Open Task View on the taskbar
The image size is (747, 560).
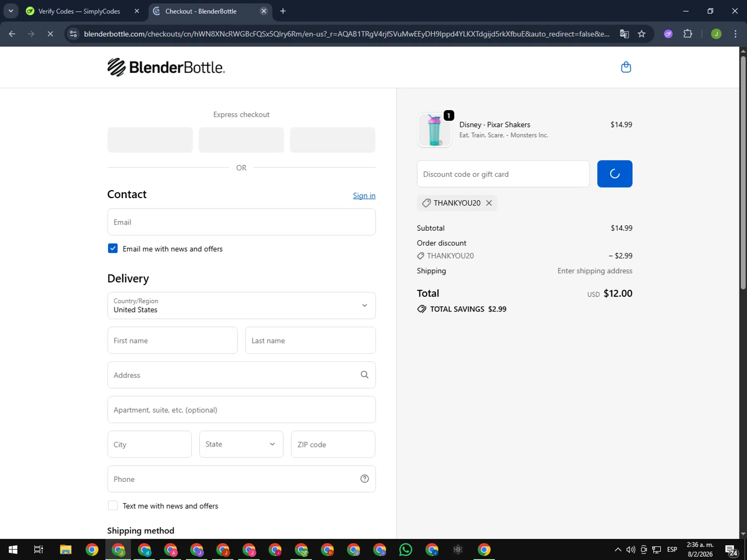click(x=38, y=550)
